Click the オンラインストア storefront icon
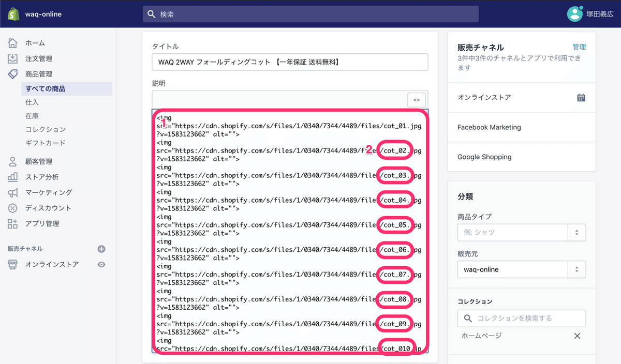 (13, 264)
